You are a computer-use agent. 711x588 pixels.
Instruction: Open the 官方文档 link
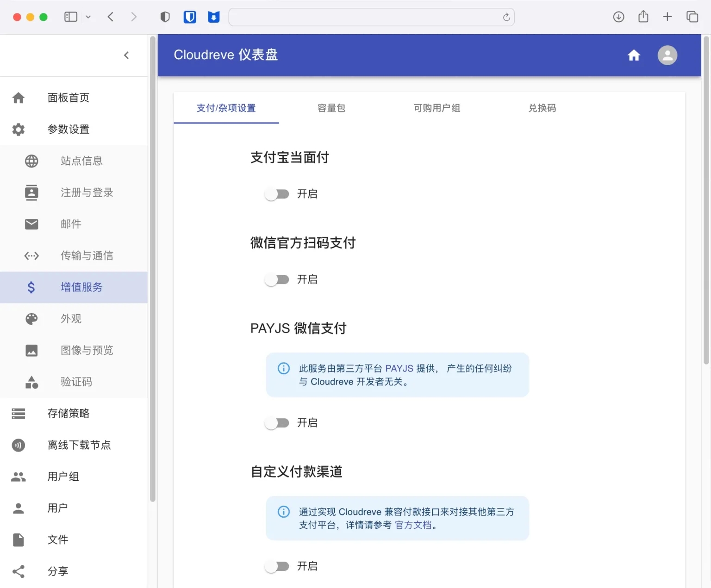413,525
